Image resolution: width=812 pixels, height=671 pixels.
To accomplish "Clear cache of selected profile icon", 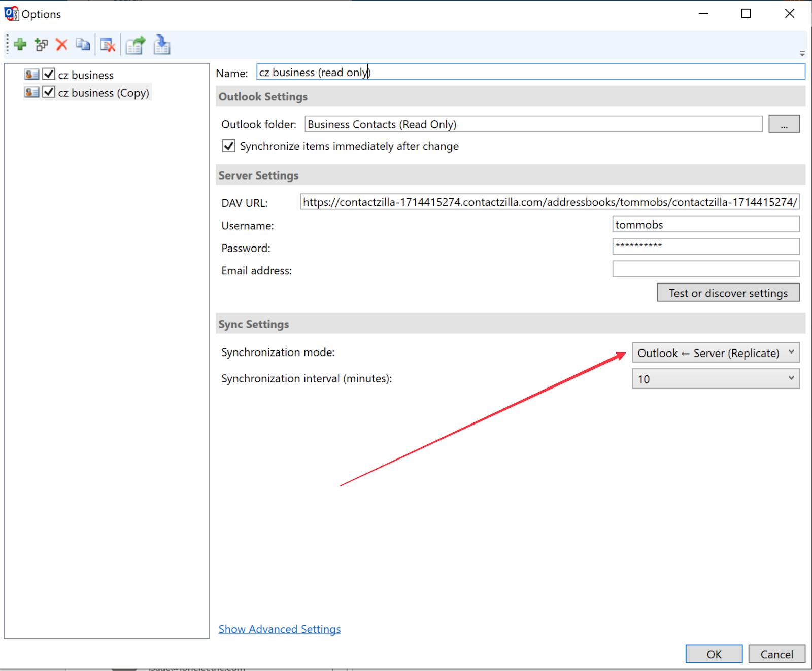I will tap(108, 45).
